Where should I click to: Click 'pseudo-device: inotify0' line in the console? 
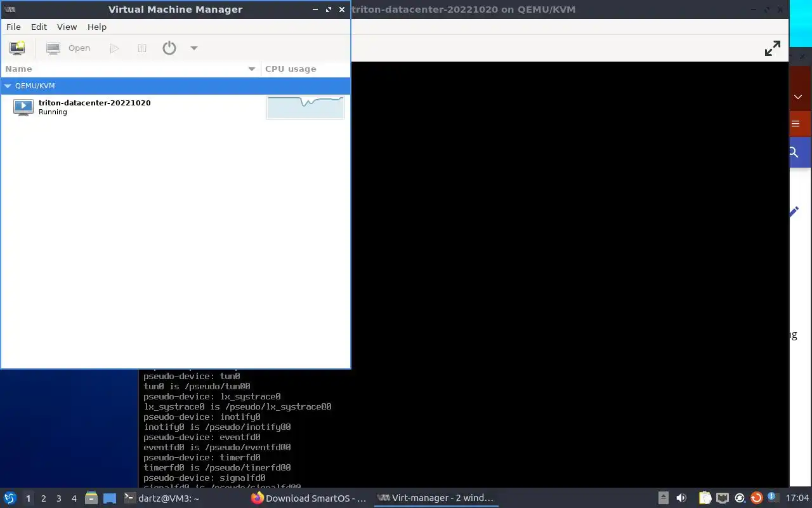[x=202, y=417]
